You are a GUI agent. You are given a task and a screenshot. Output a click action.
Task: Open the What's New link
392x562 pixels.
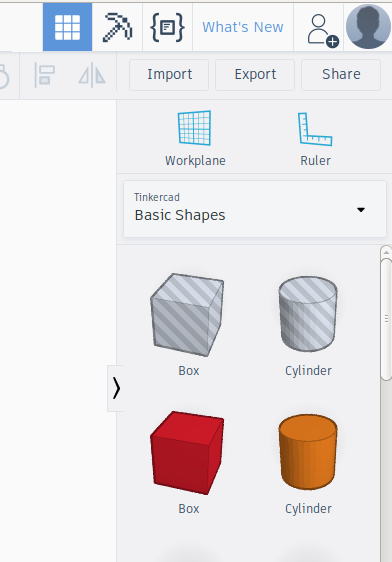[243, 27]
